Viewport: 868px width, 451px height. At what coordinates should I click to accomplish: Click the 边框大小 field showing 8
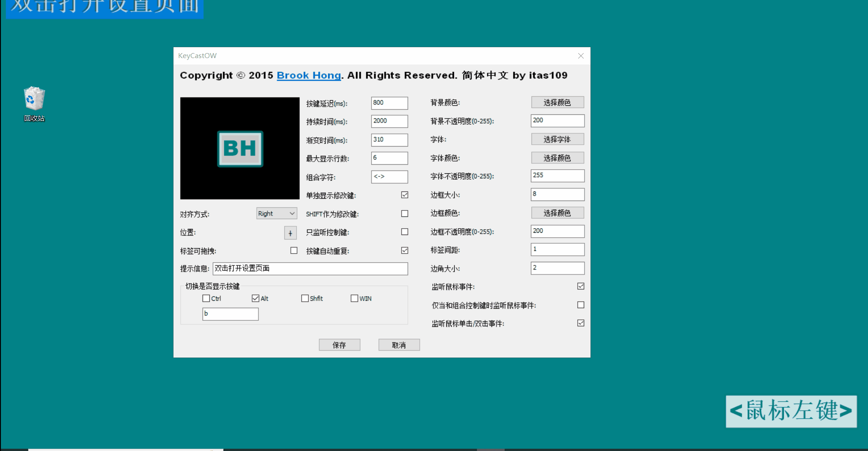pos(557,194)
